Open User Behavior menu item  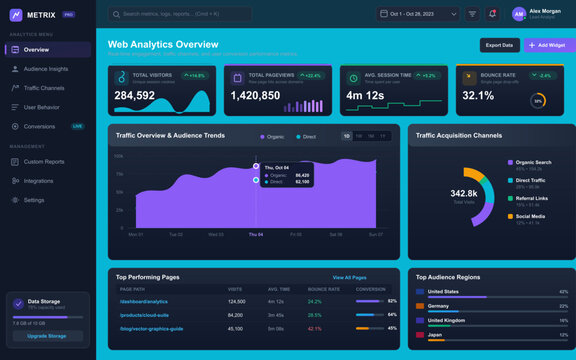pos(48,107)
